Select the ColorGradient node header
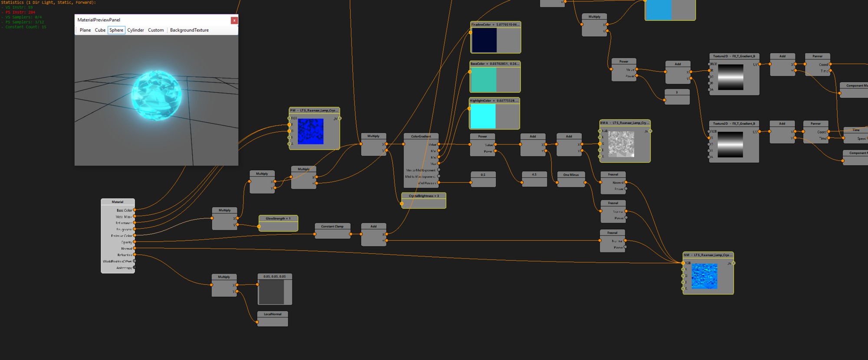This screenshot has width=868, height=360. click(x=421, y=136)
